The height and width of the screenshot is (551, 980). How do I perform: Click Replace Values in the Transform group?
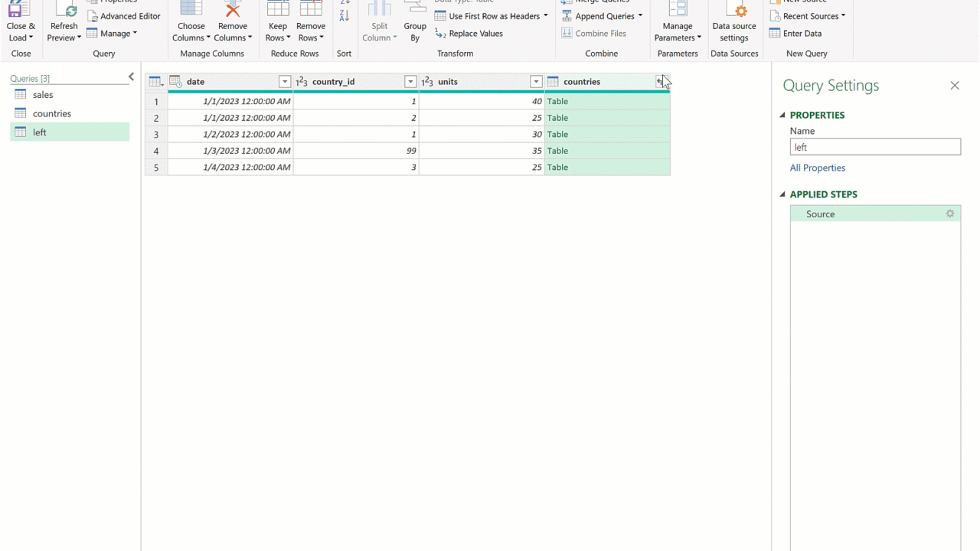469,34
